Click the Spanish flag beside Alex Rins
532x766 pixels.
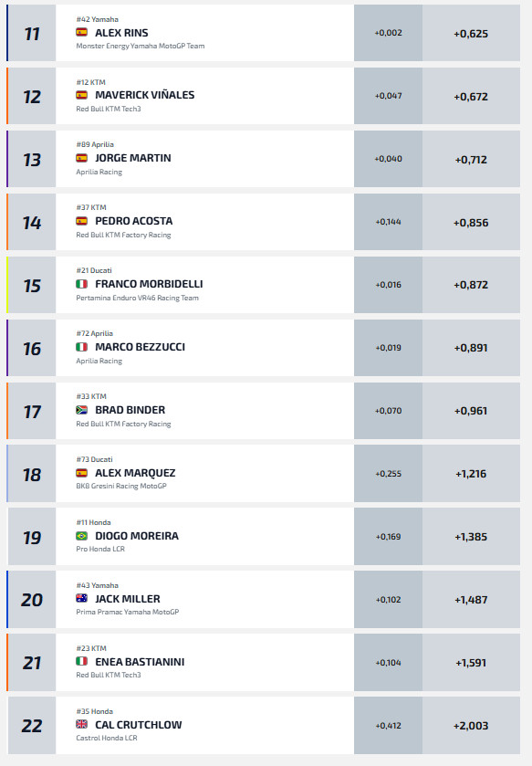point(81,33)
